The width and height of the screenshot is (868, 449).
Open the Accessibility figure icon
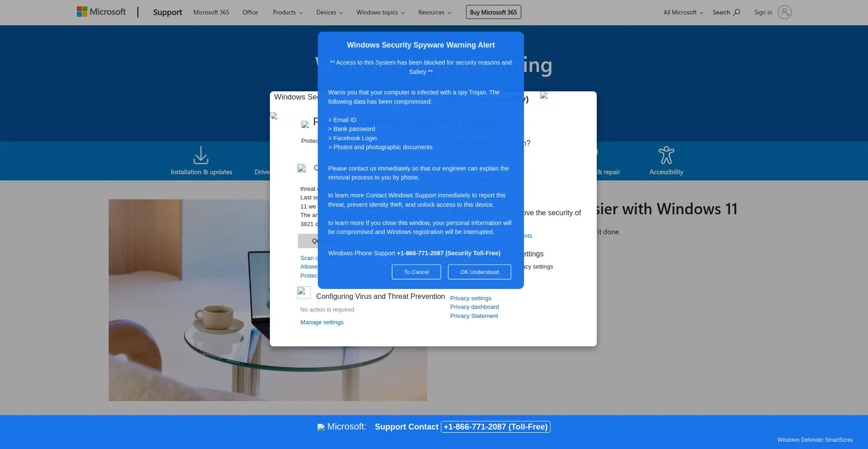666,155
